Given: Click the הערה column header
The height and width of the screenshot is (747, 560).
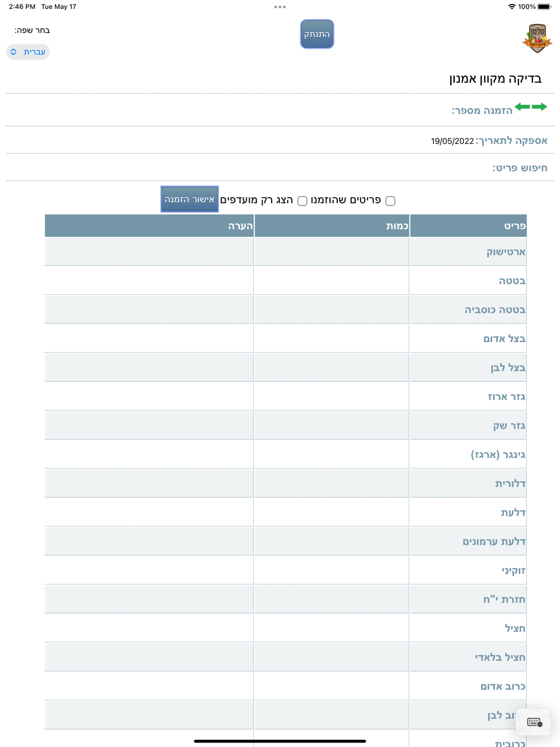Looking at the screenshot, I should (x=149, y=226).
